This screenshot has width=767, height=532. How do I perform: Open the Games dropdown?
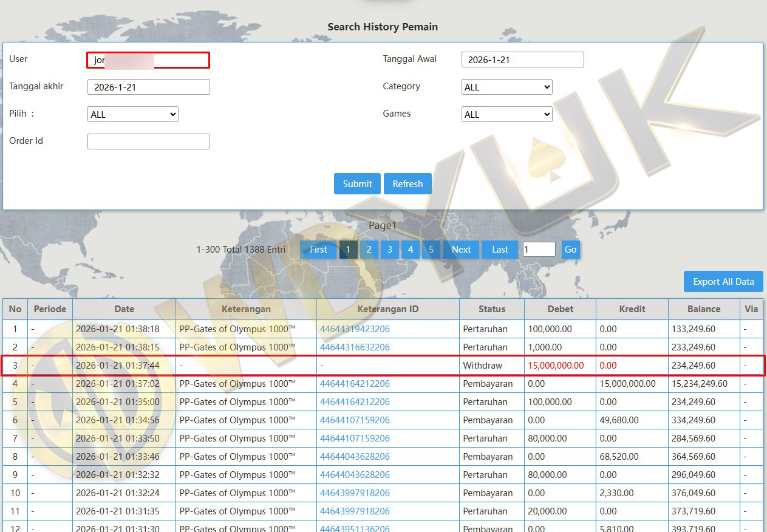tap(506, 114)
